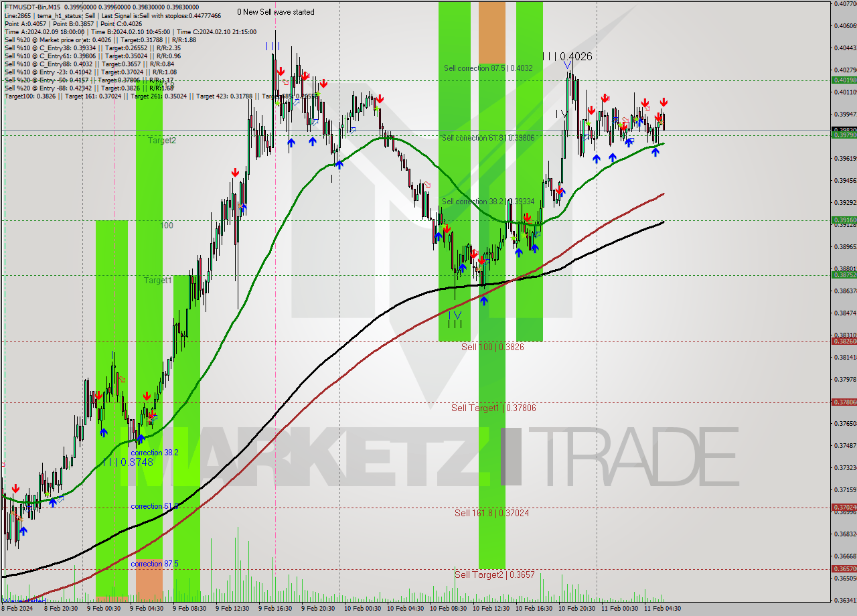
Task: Click the green 0.39160 price tag
Action: tap(844, 220)
